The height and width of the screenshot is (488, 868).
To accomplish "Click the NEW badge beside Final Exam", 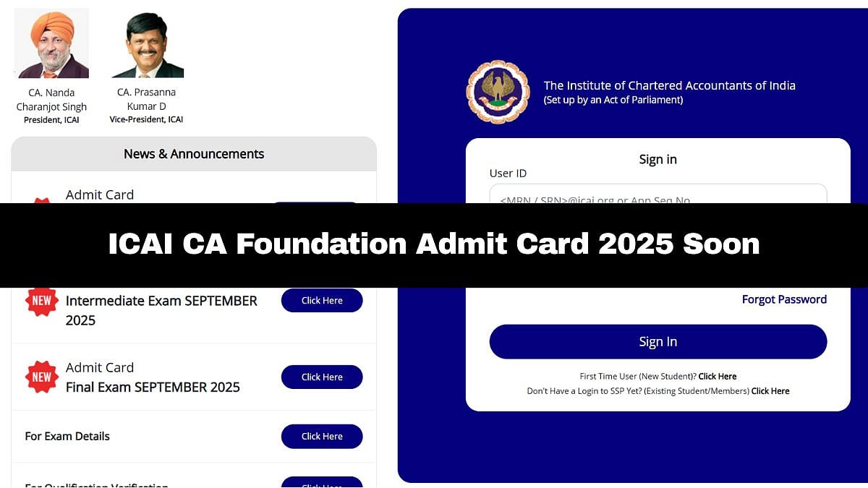I will coord(42,377).
